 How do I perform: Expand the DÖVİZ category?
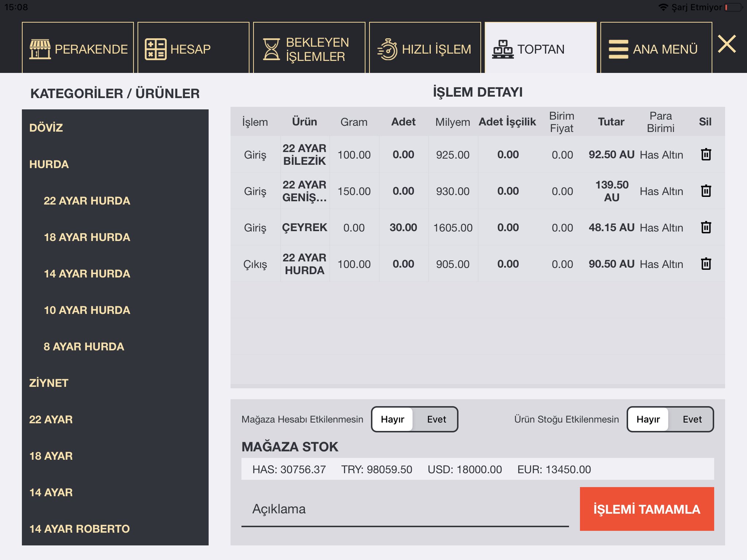pos(115,128)
